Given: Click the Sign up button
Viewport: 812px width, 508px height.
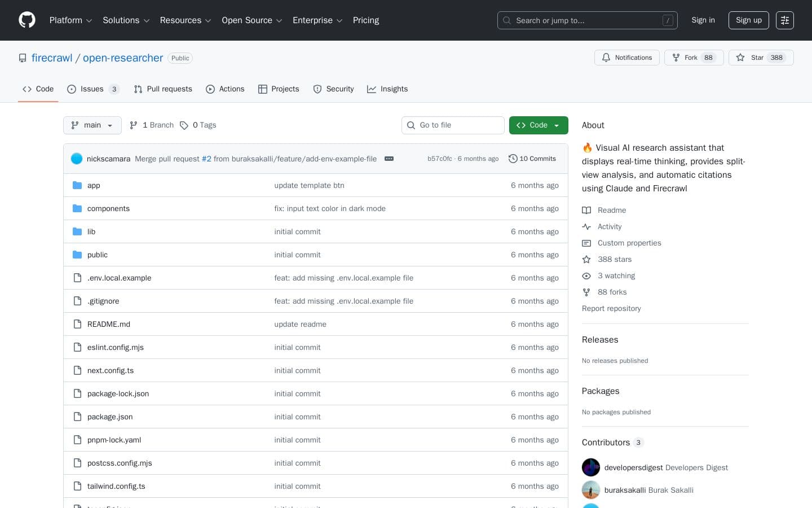Looking at the screenshot, I should pos(748,20).
